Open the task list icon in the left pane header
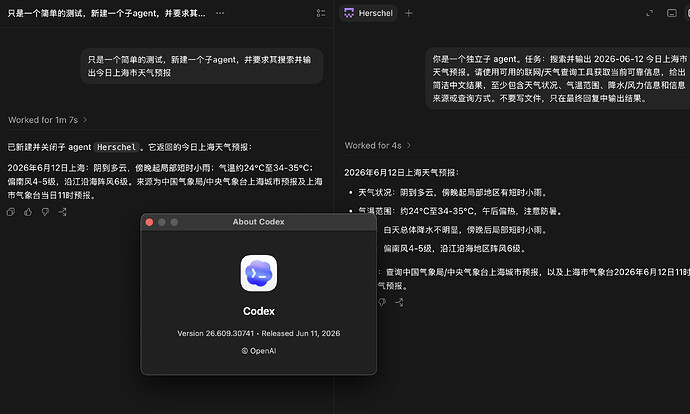This screenshot has height=414, width=690. [321, 13]
